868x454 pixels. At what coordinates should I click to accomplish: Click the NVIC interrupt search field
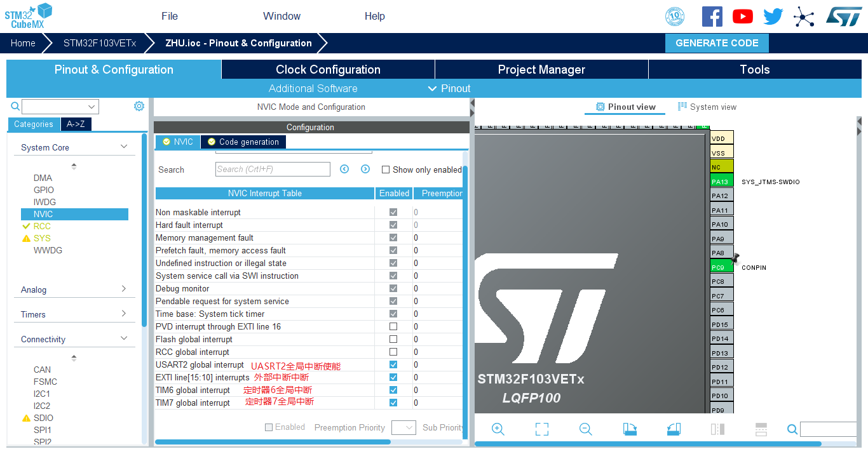pos(273,169)
